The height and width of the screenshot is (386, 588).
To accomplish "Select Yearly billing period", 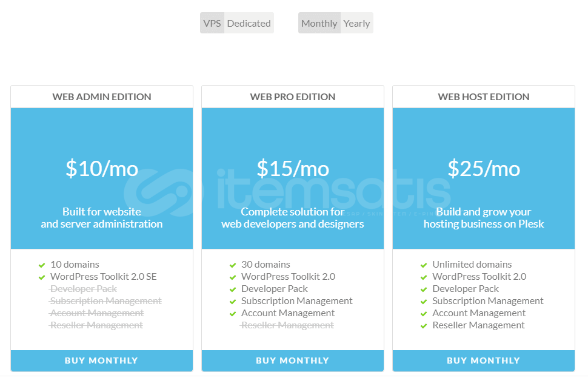I will coord(356,23).
